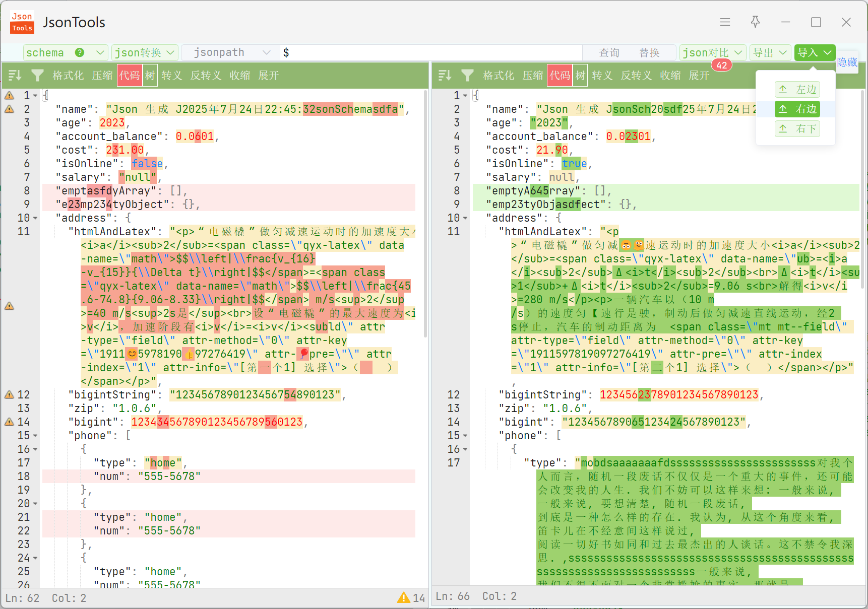
Task: Click the 42 differences badge
Action: pos(722,65)
